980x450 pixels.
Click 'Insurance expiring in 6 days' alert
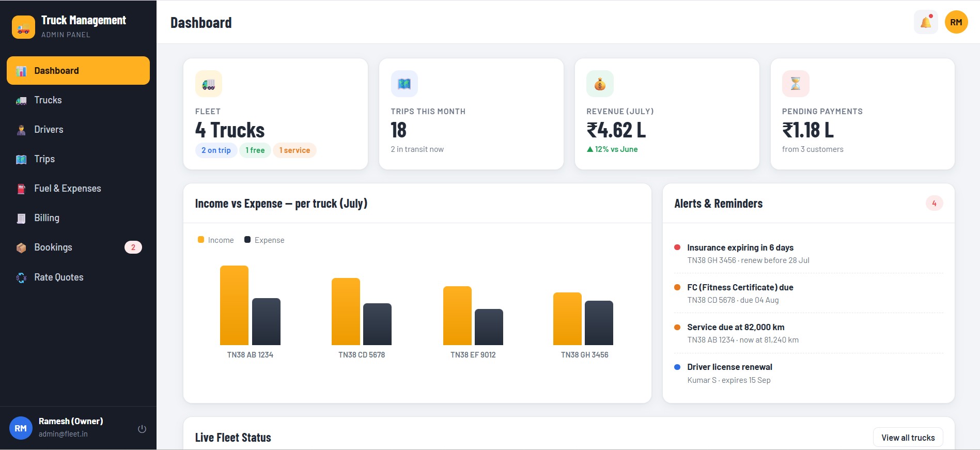click(x=740, y=247)
